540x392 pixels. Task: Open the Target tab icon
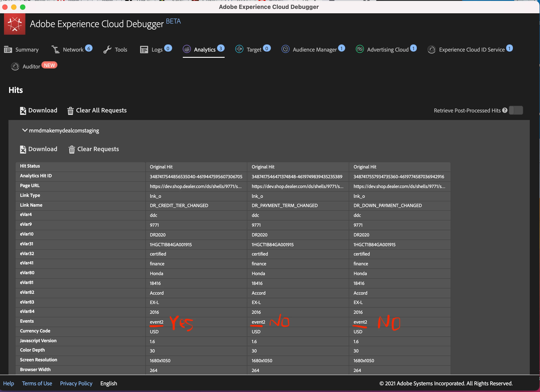coord(239,49)
